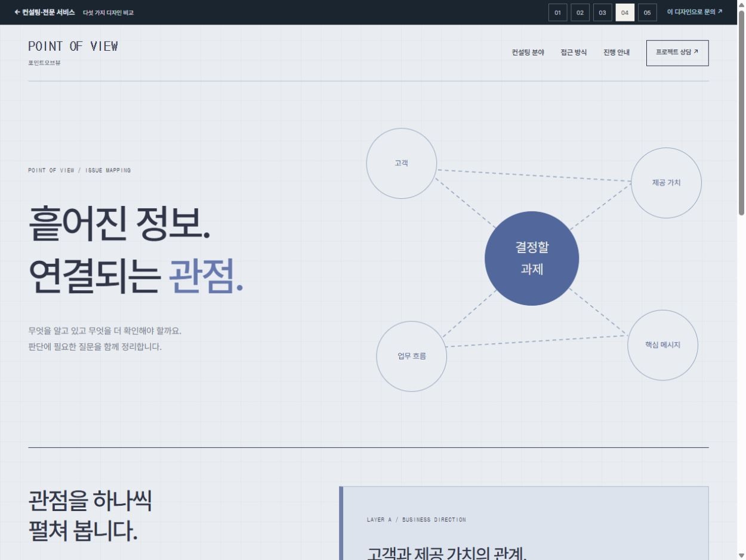Image resolution: width=746 pixels, height=560 pixels.
Task: Select design tab 04
Action: pos(625,13)
